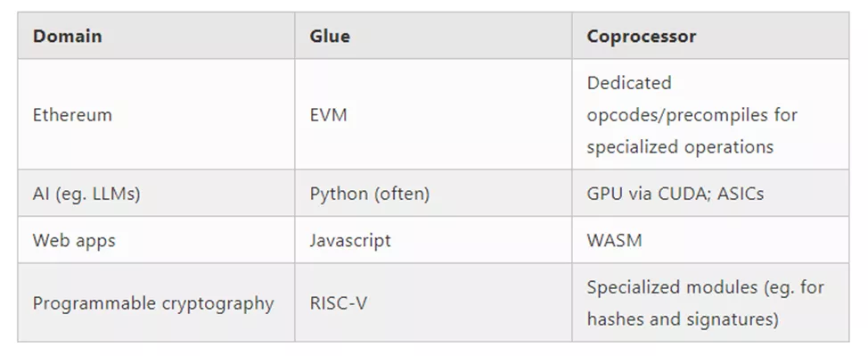Click the word 'cryptography' in last row
This screenshot has width=868, height=356.
point(218,304)
